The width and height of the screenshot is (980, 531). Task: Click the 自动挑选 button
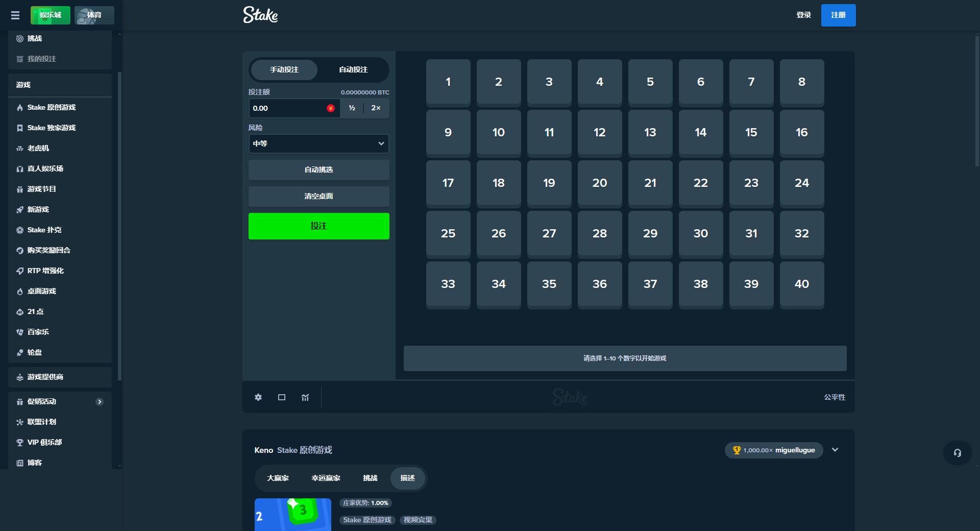tap(318, 170)
